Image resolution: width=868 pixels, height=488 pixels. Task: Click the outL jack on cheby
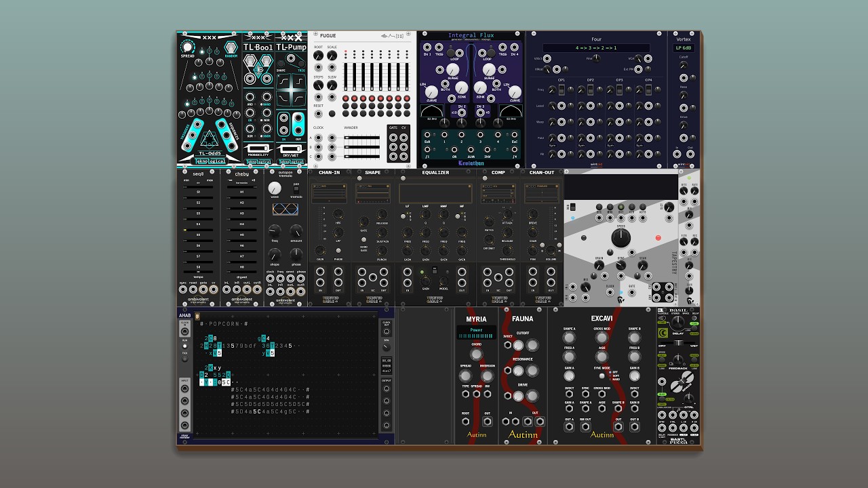pos(247,291)
